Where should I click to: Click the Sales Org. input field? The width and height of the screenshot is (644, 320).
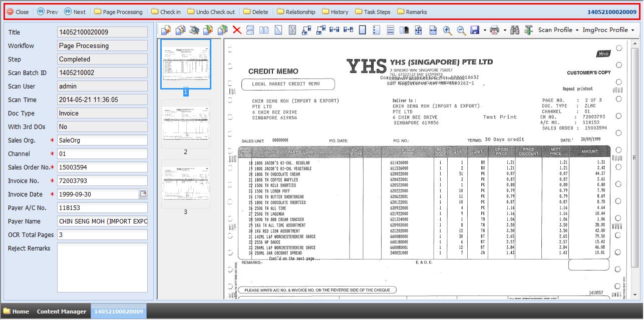point(102,140)
